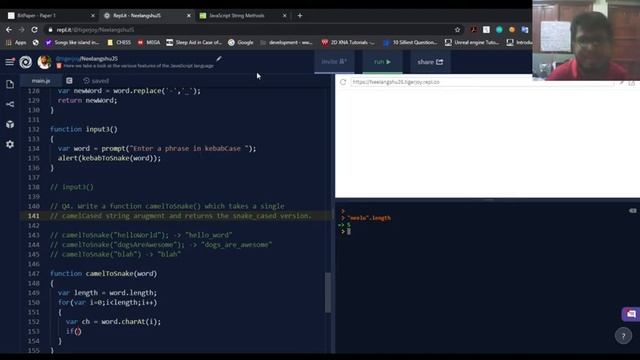Open the version control sidebar icon
640x360 pixels.
click(10, 104)
